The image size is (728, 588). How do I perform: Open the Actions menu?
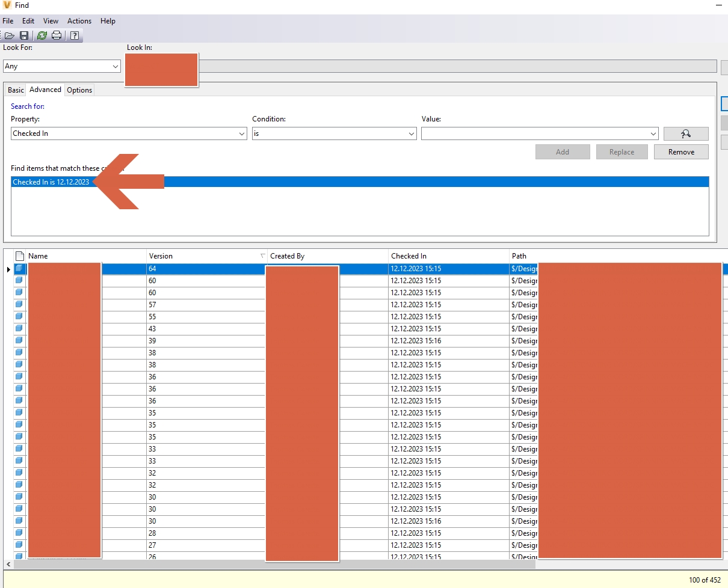click(x=79, y=21)
